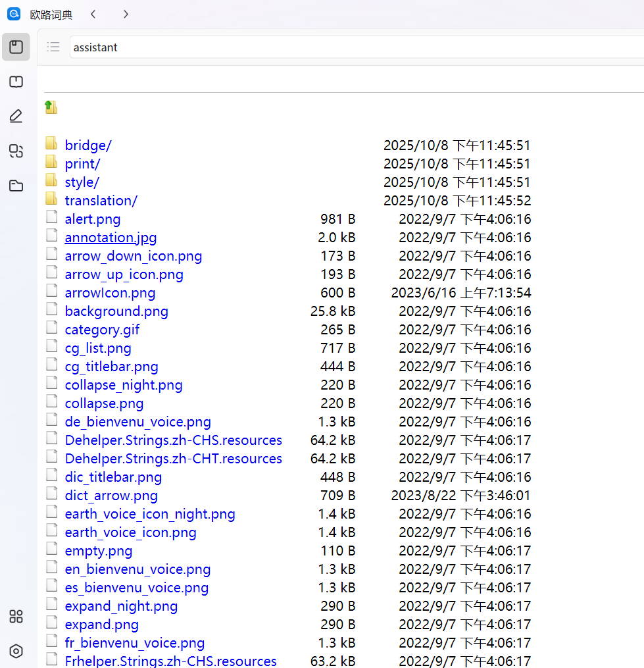Open Dehelper.Strings.zh-CHT.resources link
The height and width of the screenshot is (668, 644).
click(x=174, y=459)
